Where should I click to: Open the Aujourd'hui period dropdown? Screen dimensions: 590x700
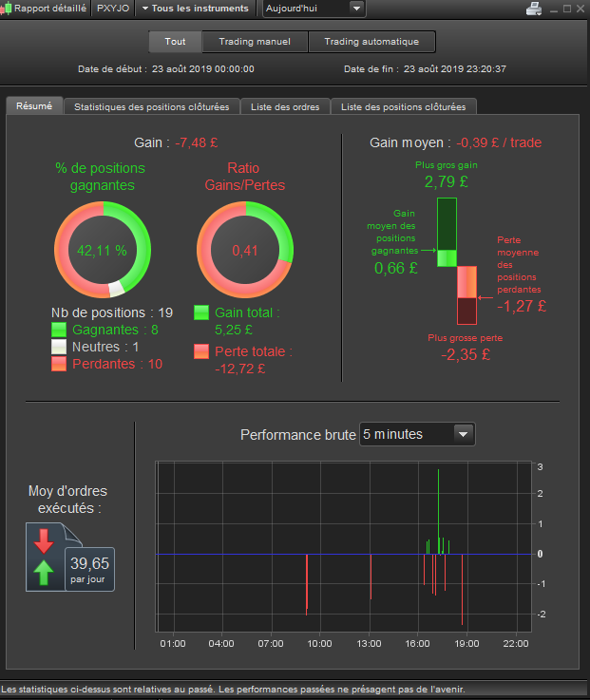(x=314, y=9)
